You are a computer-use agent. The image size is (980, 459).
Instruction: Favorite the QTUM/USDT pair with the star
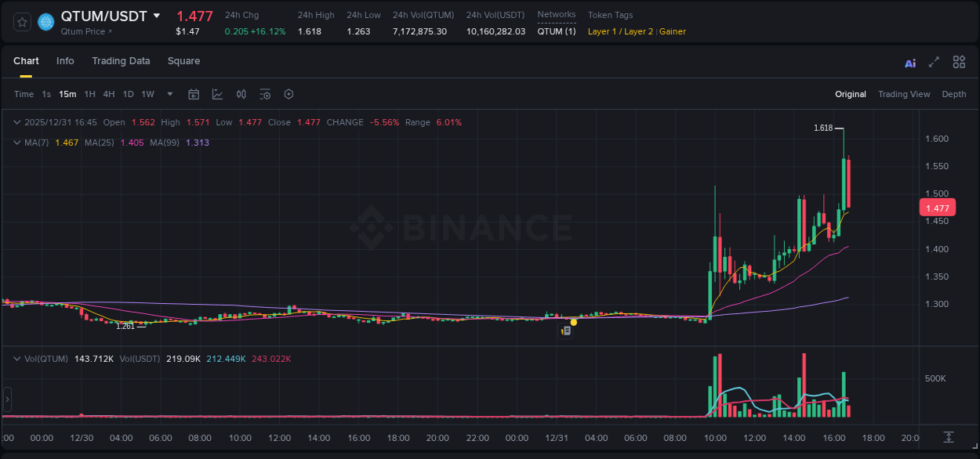[x=22, y=22]
